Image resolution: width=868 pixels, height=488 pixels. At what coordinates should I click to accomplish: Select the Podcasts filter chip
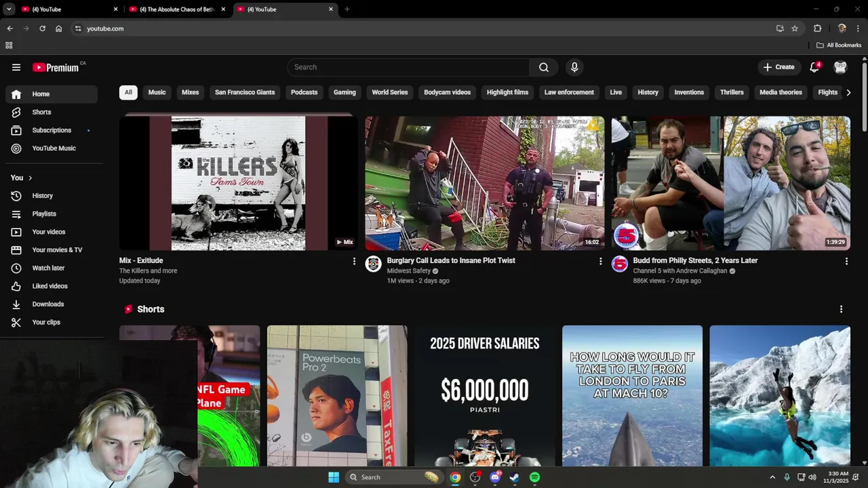(x=304, y=92)
